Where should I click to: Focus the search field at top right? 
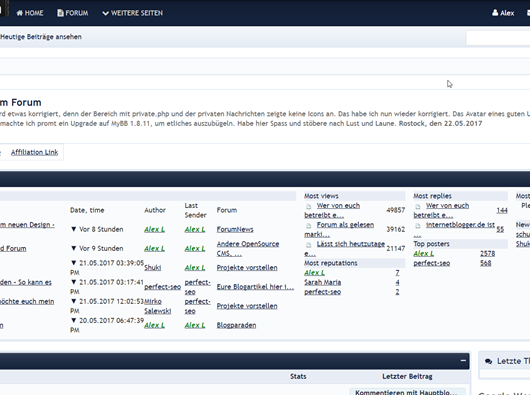pos(498,38)
